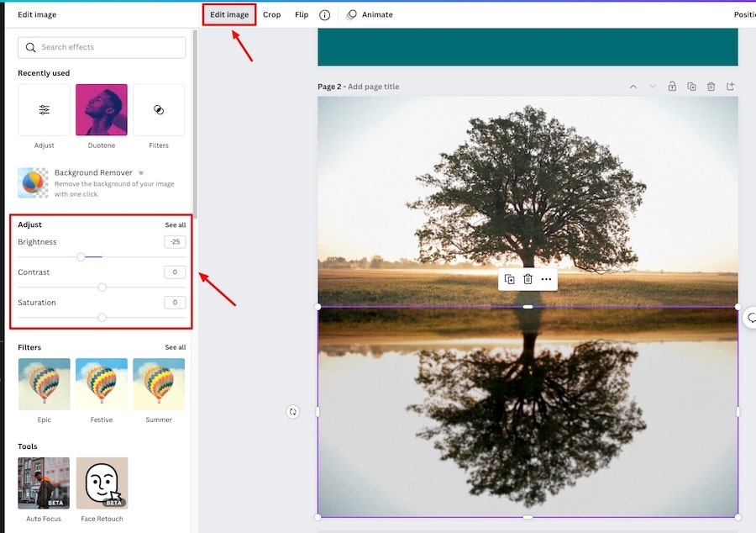Click the bottom-right corner selection handle

(x=738, y=517)
